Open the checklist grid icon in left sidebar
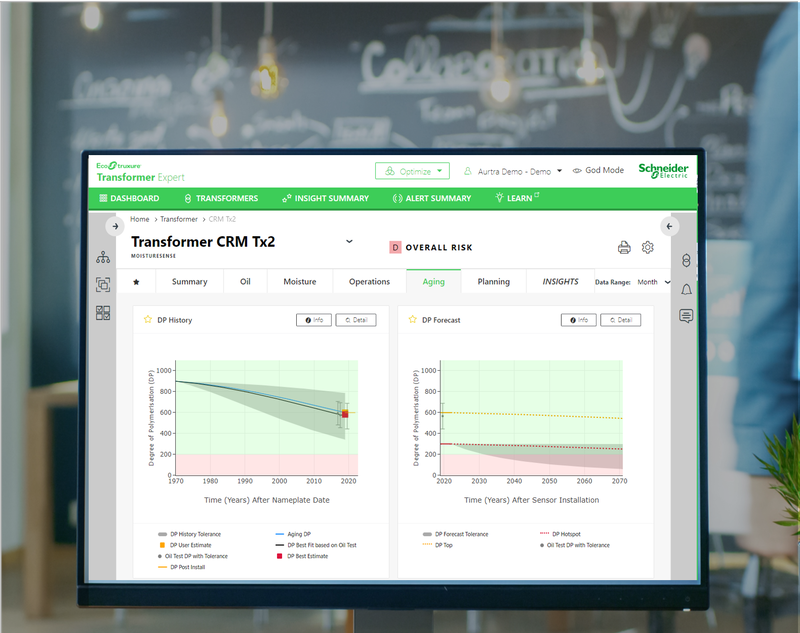The height and width of the screenshot is (633, 800). [x=103, y=312]
